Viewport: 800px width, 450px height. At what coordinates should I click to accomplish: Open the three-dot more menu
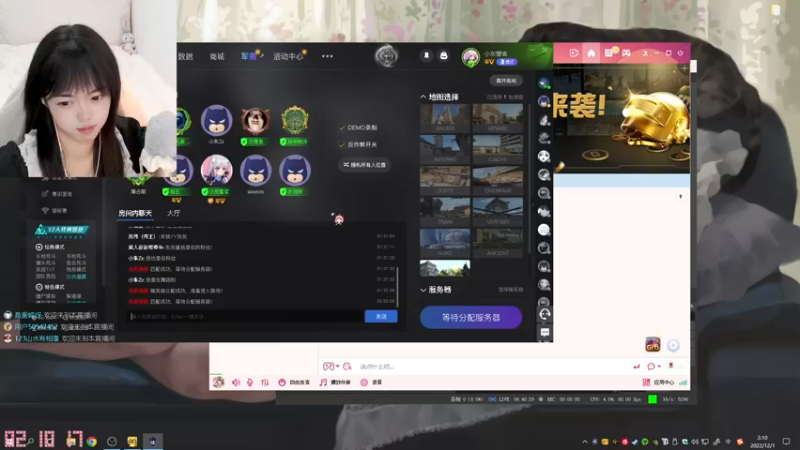point(327,56)
